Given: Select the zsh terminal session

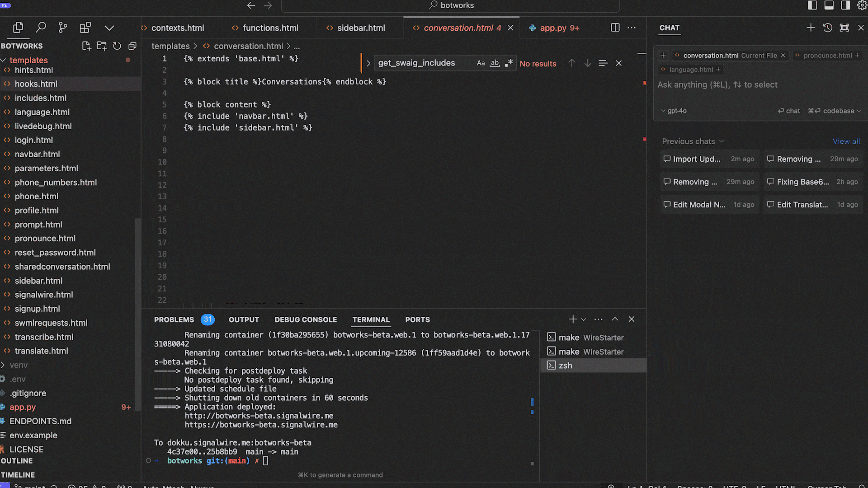Looking at the screenshot, I should click(565, 366).
